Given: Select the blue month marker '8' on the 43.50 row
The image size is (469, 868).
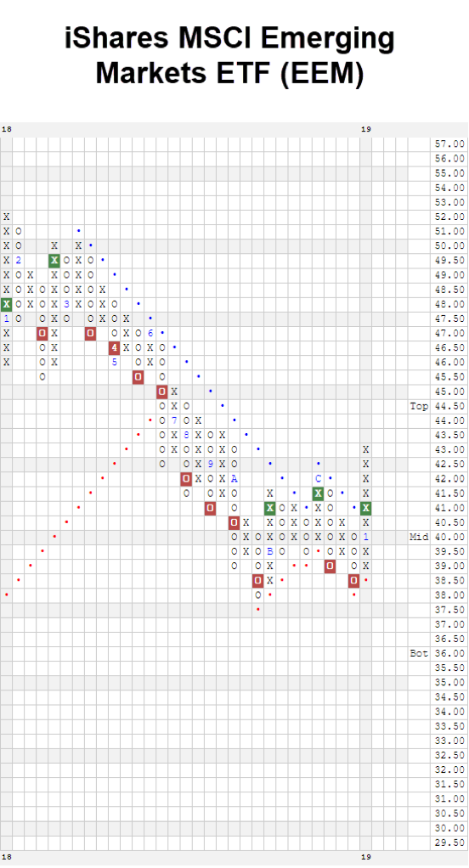Looking at the screenshot, I should tap(186, 435).
